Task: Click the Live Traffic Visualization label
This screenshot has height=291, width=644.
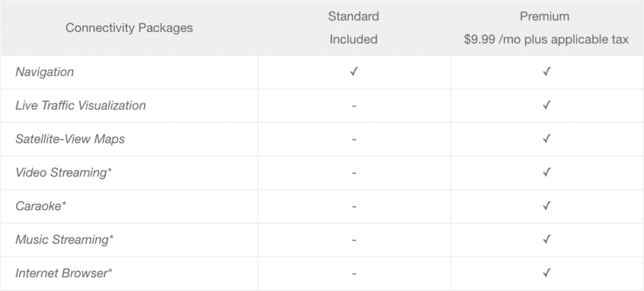Action: (x=80, y=106)
